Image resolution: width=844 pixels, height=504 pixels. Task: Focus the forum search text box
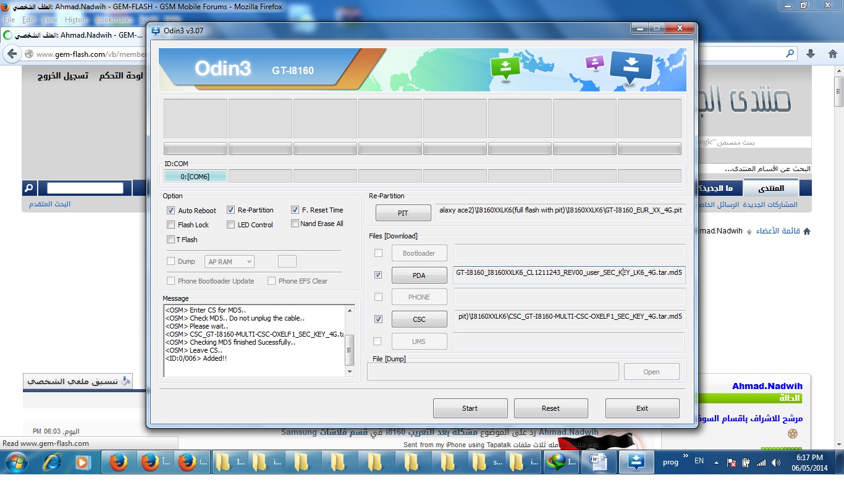(85, 188)
